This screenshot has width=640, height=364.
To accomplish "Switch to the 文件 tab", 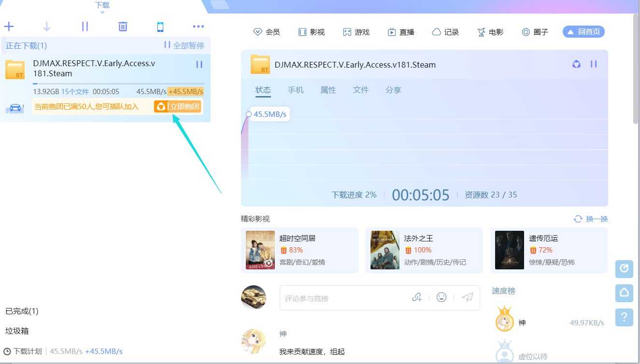I will pos(361,90).
